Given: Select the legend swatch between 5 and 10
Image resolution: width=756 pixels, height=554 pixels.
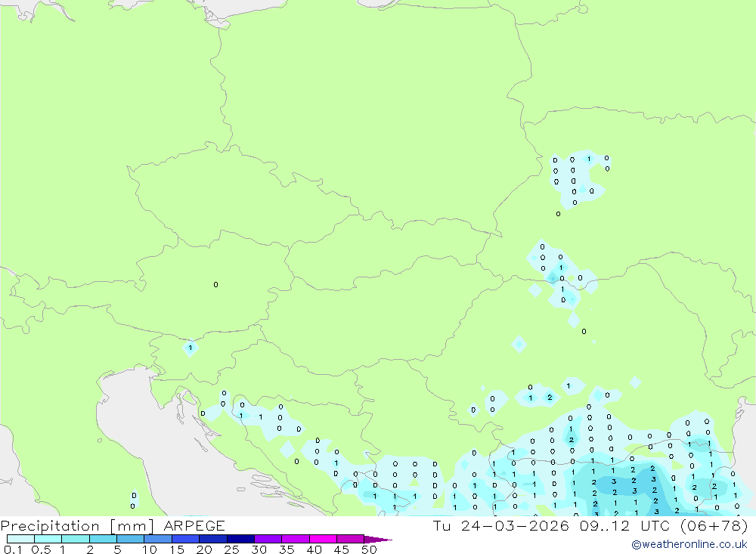Looking at the screenshot, I should (x=131, y=539).
